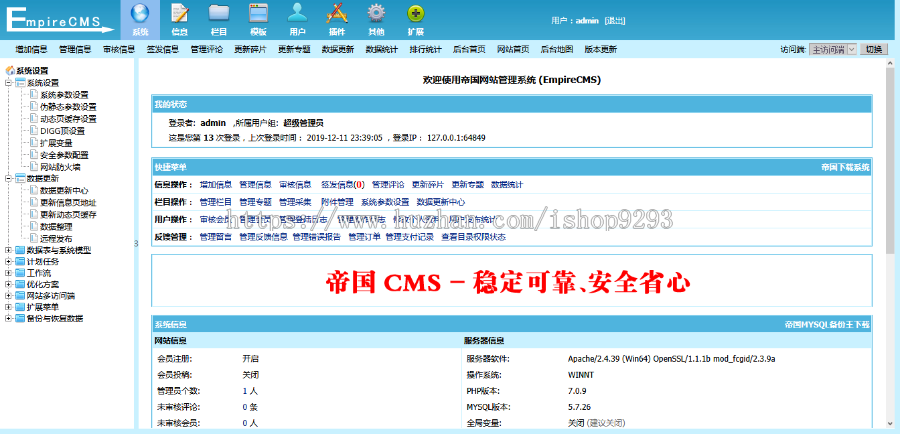Open 系统参数设置 in the sidebar tree

tap(71, 95)
